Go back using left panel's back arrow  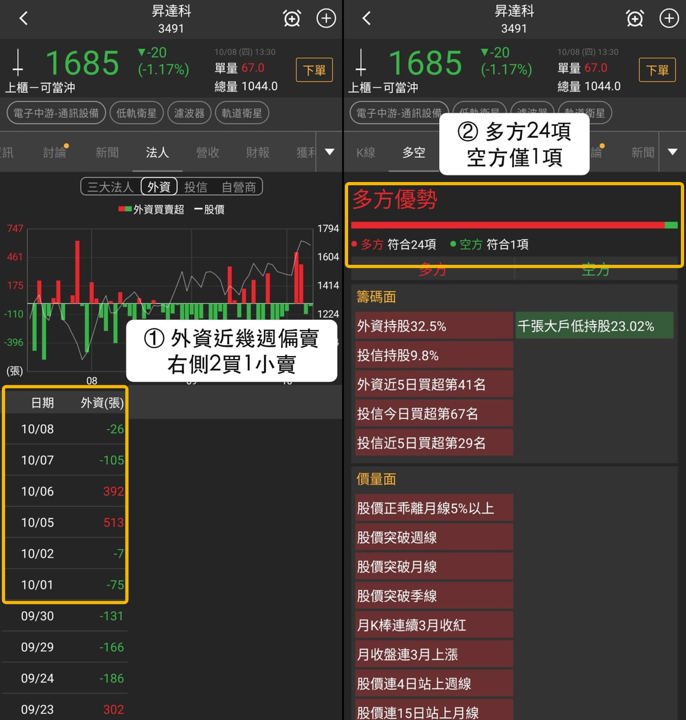(24, 18)
